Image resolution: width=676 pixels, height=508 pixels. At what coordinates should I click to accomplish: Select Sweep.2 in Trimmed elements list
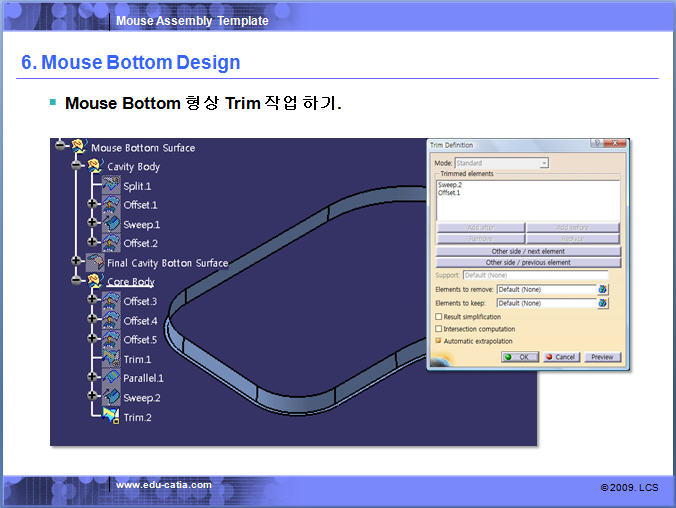point(449,185)
